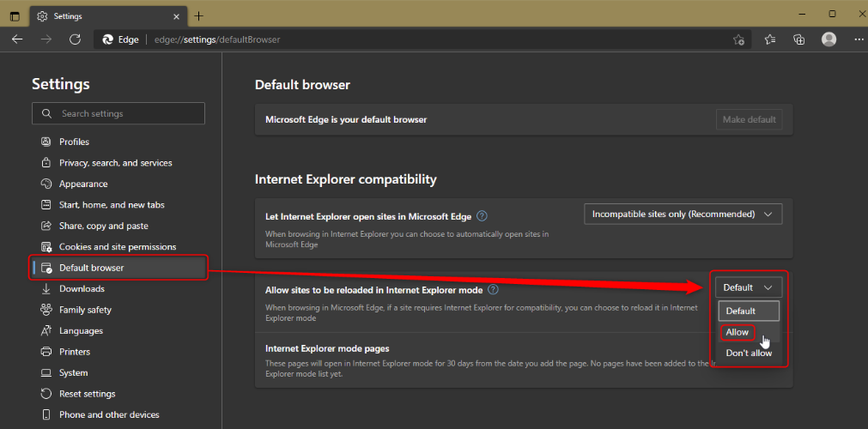Click help icon beside Allow sites to be reloaded
This screenshot has height=429, width=868.
493,289
